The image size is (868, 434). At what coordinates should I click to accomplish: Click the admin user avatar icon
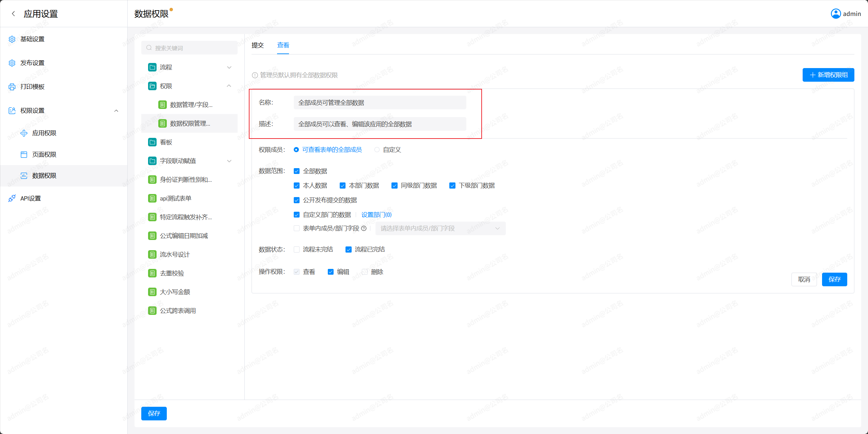(x=836, y=14)
